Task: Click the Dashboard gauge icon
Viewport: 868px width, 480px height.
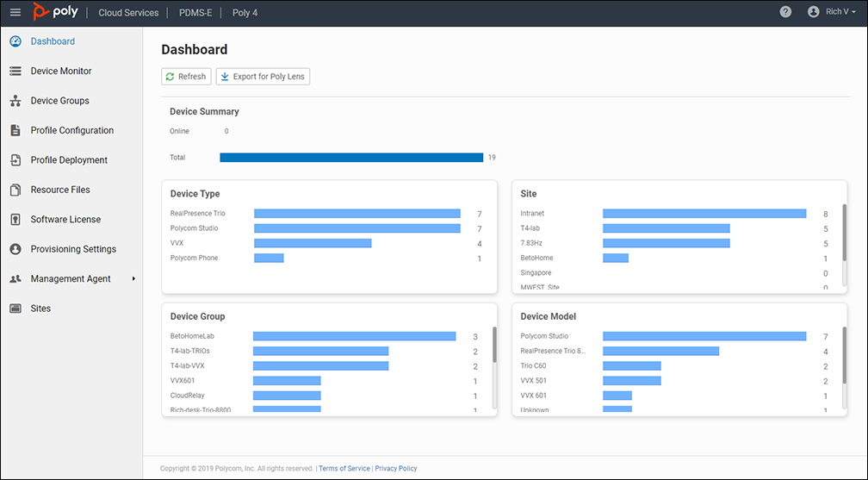Action: click(x=15, y=41)
